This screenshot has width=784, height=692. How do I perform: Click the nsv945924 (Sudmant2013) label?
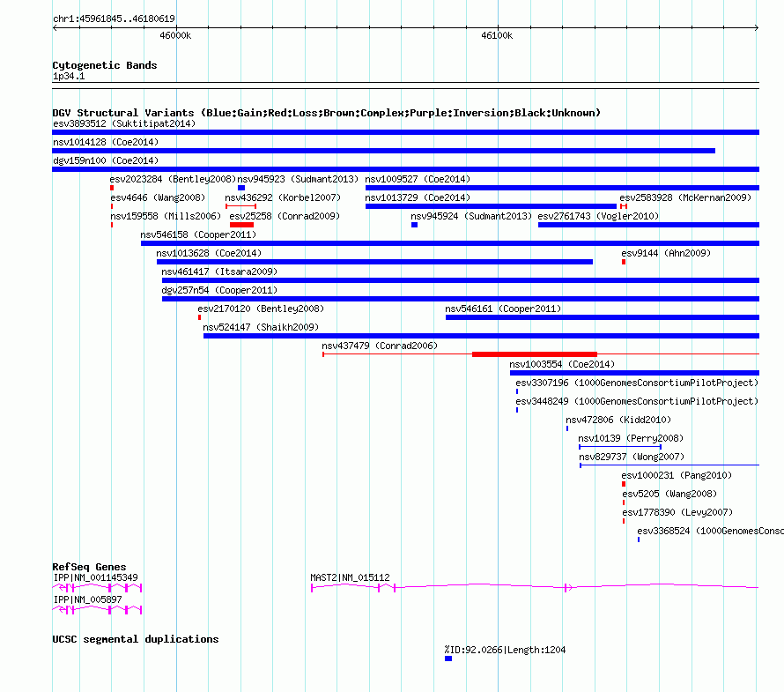coord(471,216)
